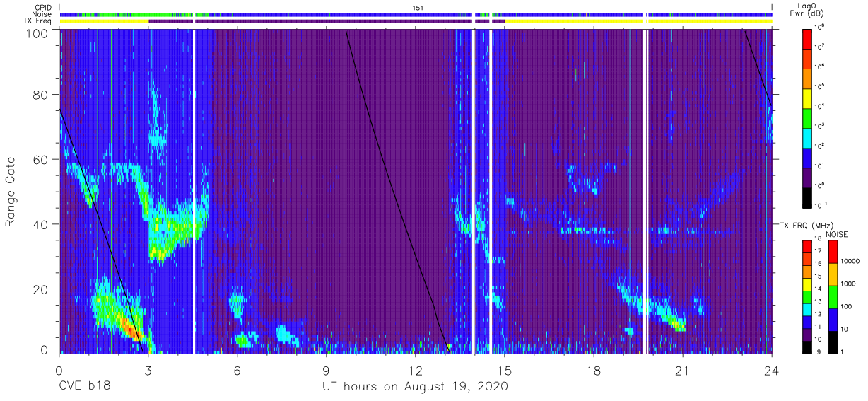Viewport: 868px width, 401px height.
Task: Click the "NOISE" legend title above small colorbar
Action: point(837,234)
